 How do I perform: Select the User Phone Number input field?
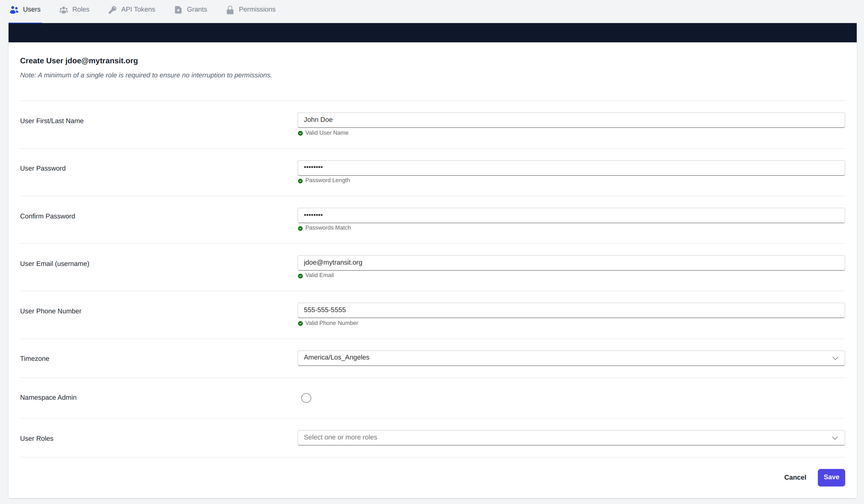pos(571,310)
